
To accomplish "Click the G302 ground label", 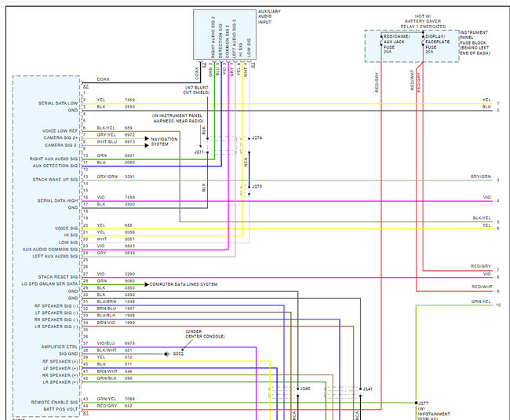I will coord(178,353).
